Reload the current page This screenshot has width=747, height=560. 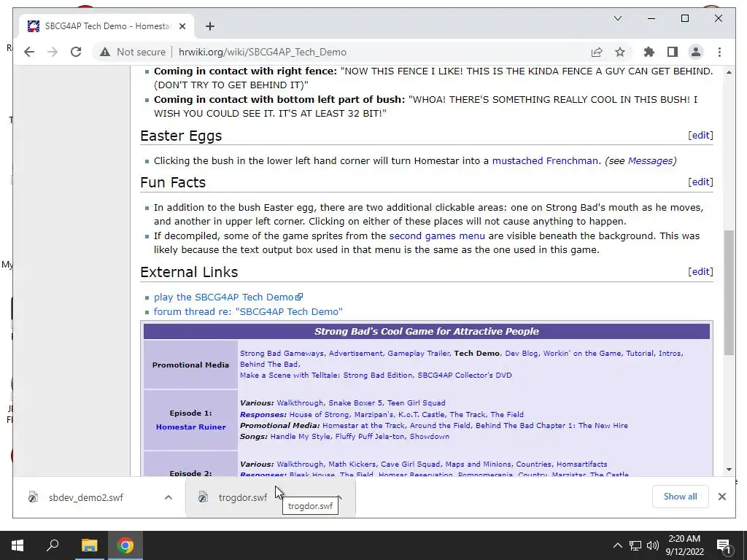76,52
